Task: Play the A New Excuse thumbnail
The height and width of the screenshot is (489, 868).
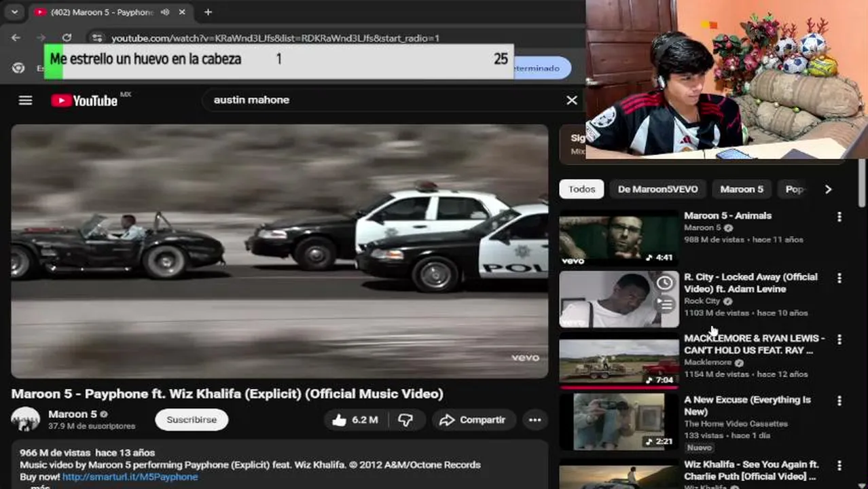Action: (619, 422)
